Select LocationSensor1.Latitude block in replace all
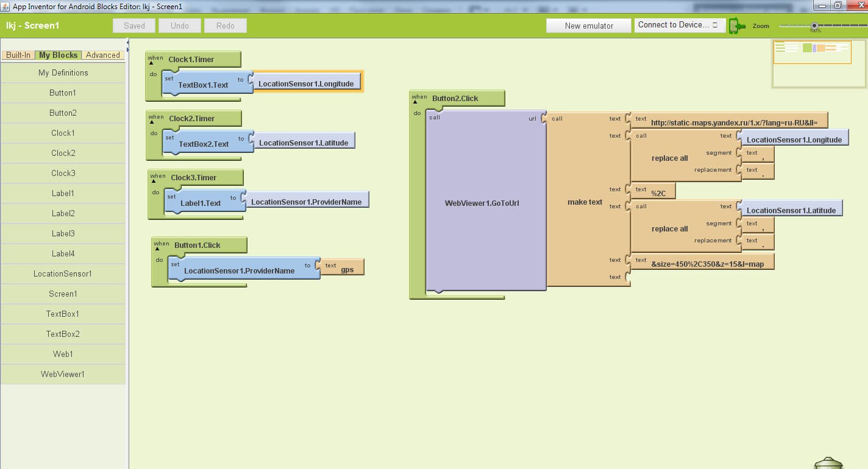This screenshot has height=469, width=868. [x=791, y=208]
